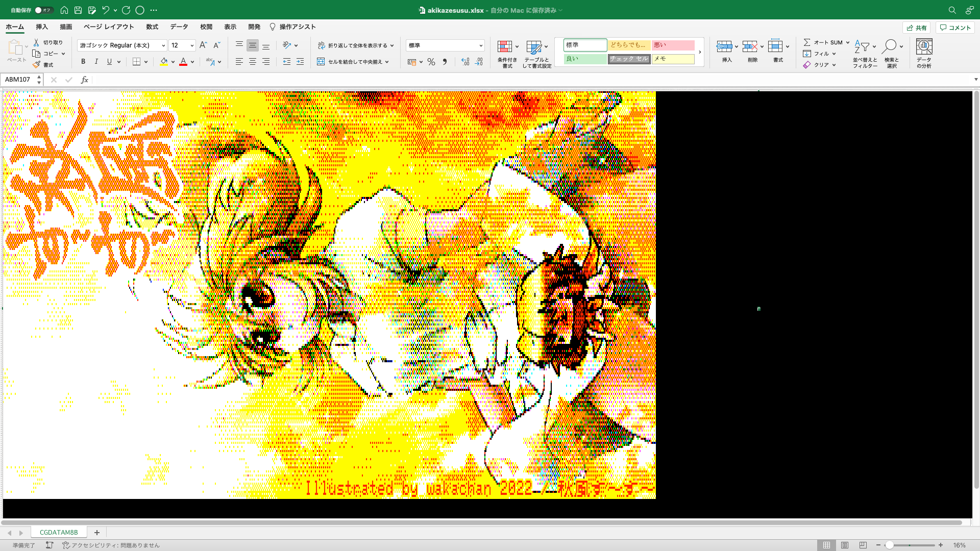Image resolution: width=980 pixels, height=551 pixels.
Task: Align text left
Action: coord(239,62)
